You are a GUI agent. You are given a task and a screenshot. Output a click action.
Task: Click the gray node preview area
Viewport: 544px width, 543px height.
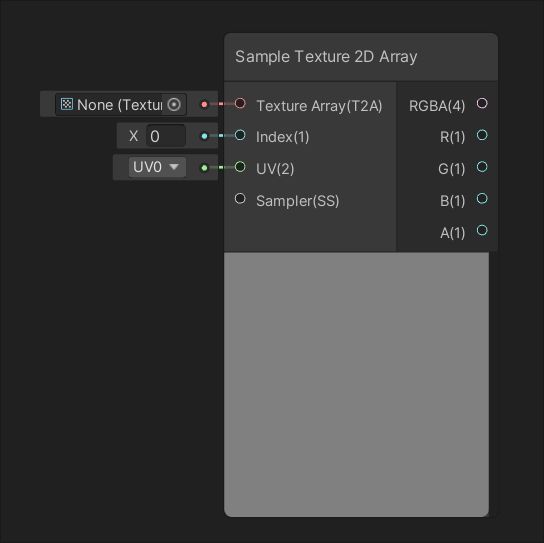point(356,384)
